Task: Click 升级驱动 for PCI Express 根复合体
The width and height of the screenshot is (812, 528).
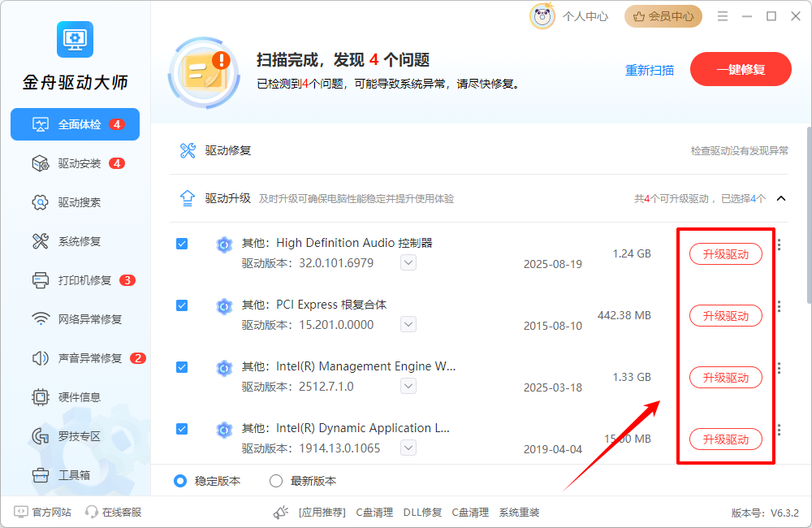Action: 725,315
